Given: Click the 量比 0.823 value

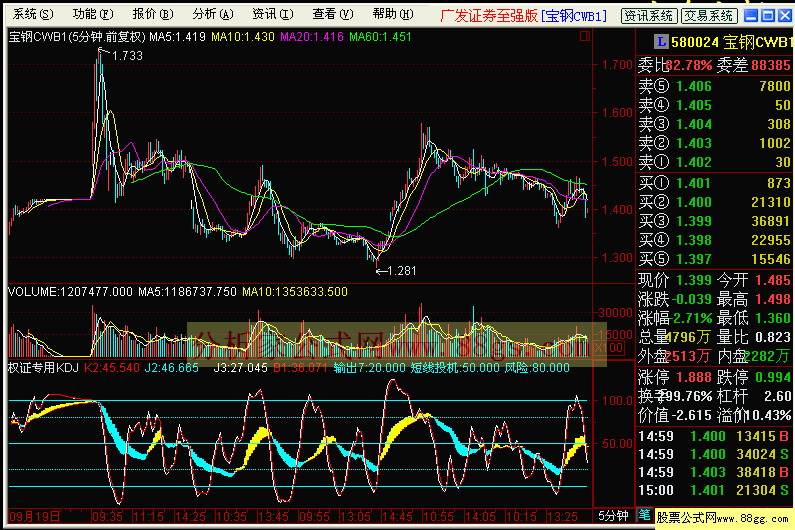Looking at the screenshot, I should coord(773,337).
